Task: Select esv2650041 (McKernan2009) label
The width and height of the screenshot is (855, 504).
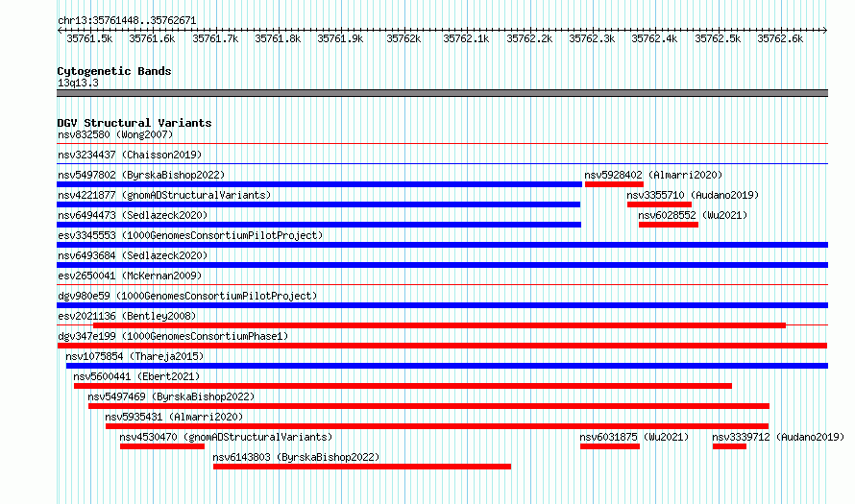Action: tap(130, 276)
